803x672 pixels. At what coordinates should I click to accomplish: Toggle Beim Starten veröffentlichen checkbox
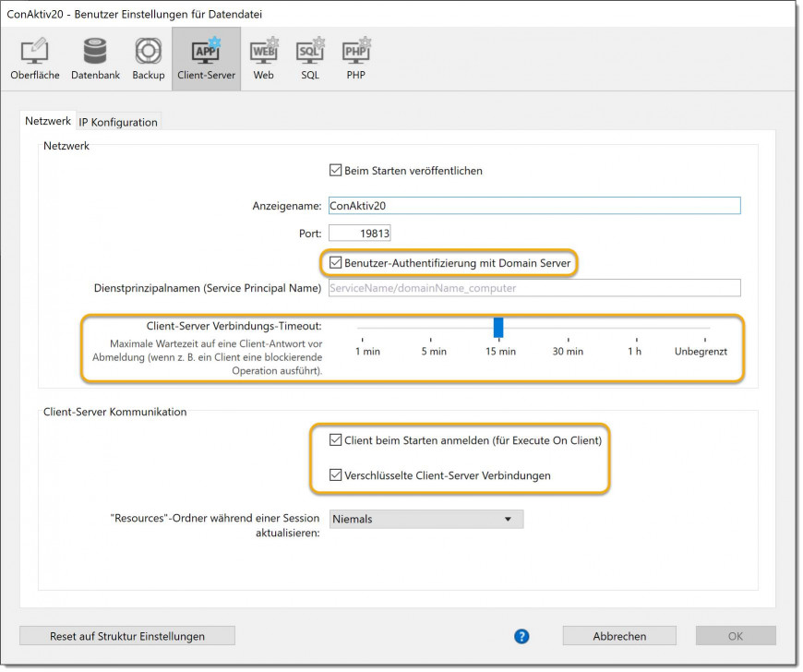336,171
